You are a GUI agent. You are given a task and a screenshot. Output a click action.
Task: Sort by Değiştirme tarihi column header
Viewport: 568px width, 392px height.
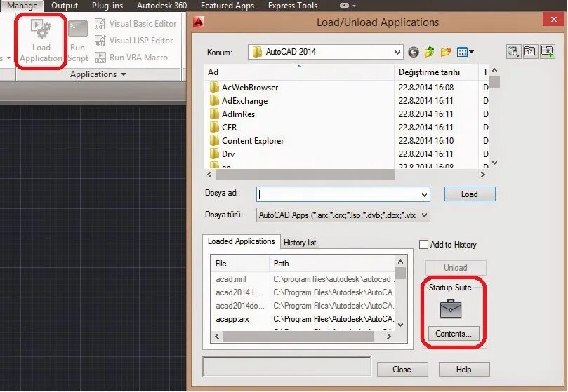click(x=436, y=72)
